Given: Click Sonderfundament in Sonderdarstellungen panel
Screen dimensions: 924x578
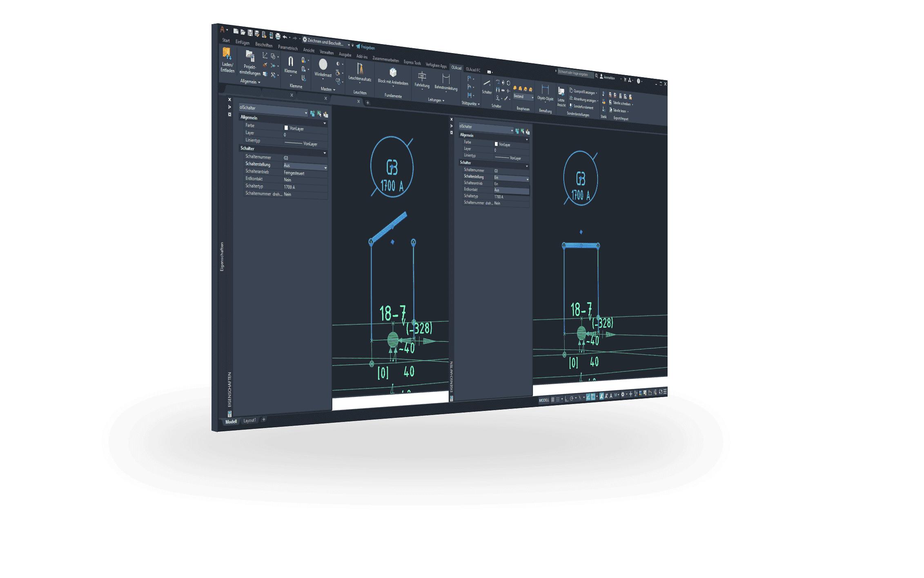Looking at the screenshot, I should tap(583, 107).
